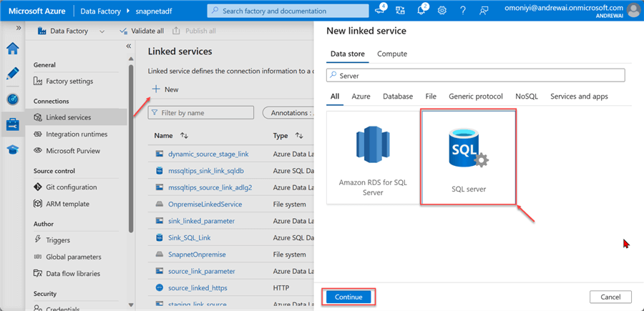Click New linked service plus button

click(165, 89)
